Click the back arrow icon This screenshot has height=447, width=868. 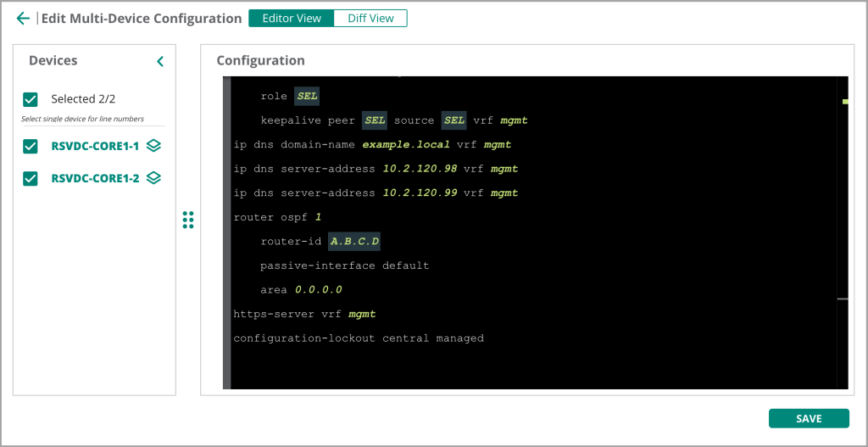coord(23,18)
